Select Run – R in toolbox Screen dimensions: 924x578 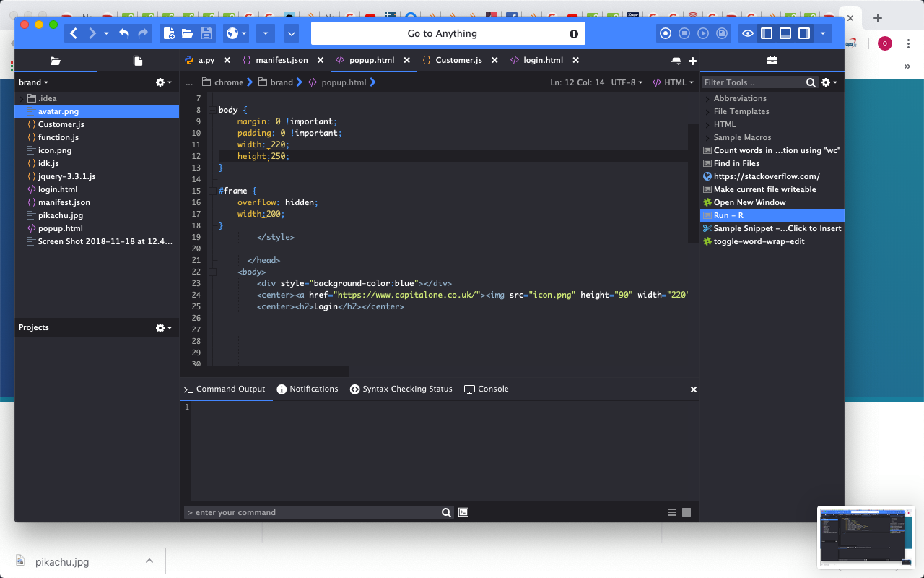coord(728,215)
